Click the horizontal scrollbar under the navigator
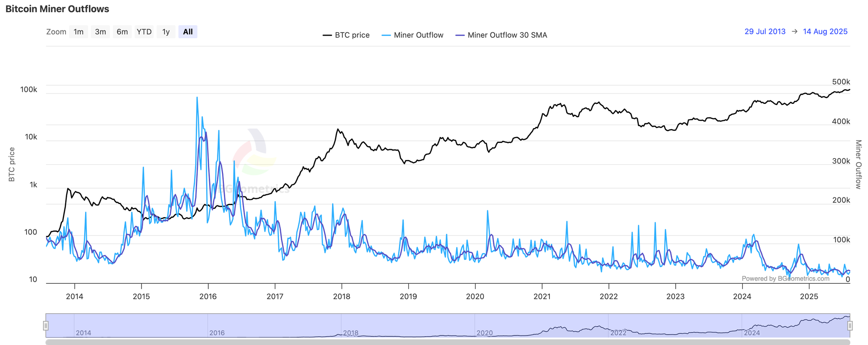This screenshot has height=345, width=868. [x=447, y=342]
